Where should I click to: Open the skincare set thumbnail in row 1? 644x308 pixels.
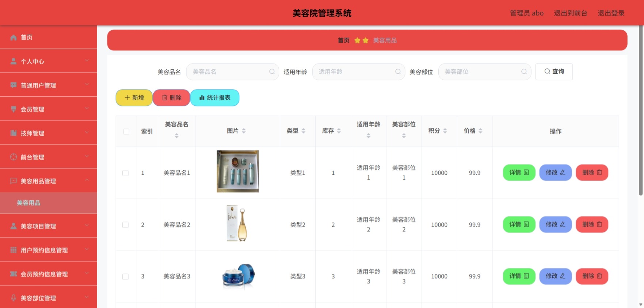pos(238,171)
